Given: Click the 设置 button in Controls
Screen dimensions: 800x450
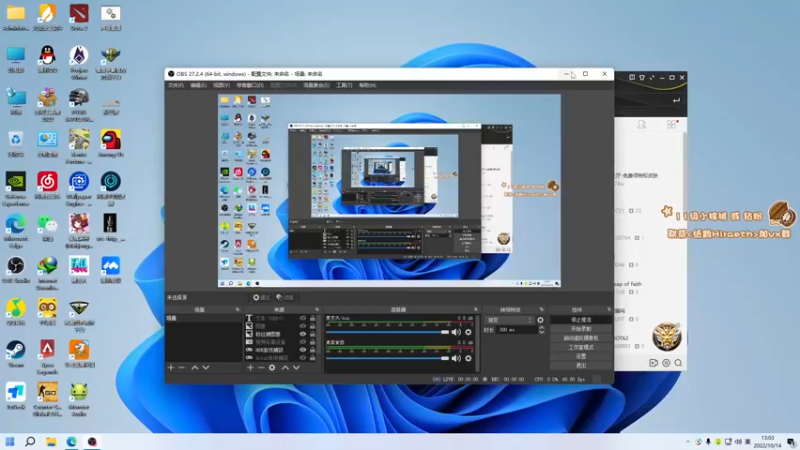Looking at the screenshot, I should [x=581, y=356].
